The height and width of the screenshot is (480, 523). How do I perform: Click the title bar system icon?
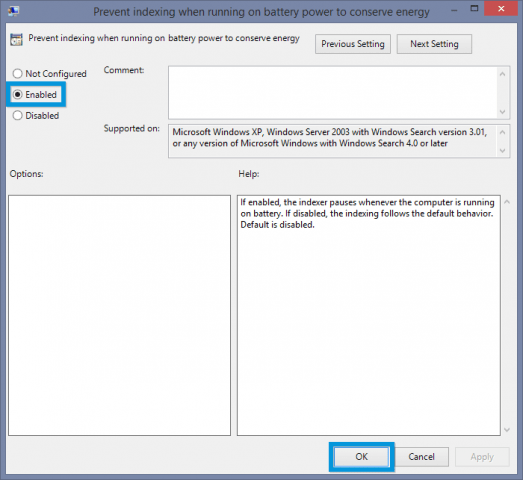click(x=14, y=11)
